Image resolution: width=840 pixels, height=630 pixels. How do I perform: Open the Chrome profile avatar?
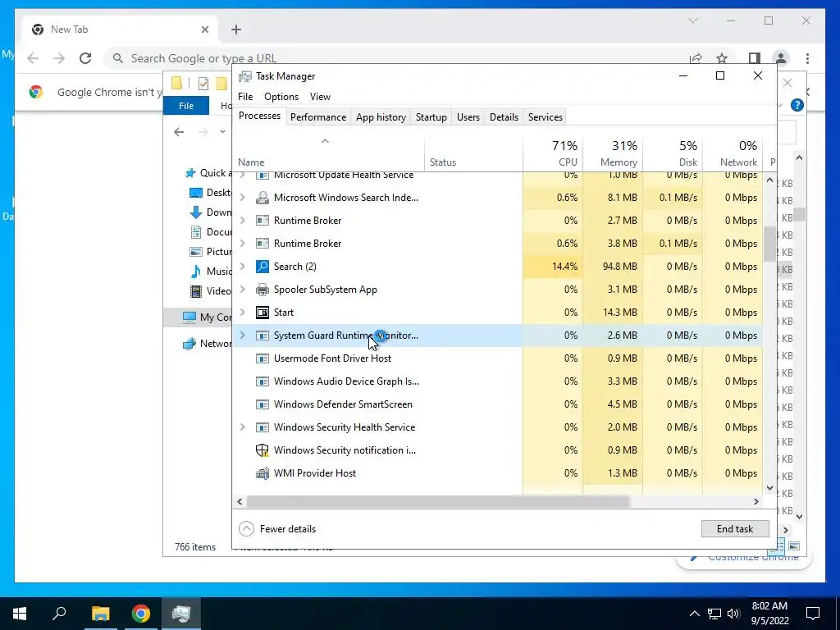[x=781, y=58]
